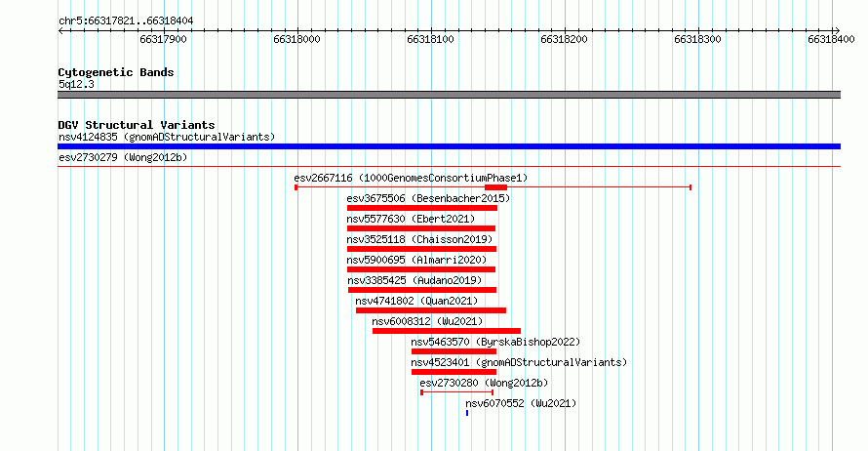
Task: Click the chr5:66317821..66318404 region label
Action: (x=126, y=20)
